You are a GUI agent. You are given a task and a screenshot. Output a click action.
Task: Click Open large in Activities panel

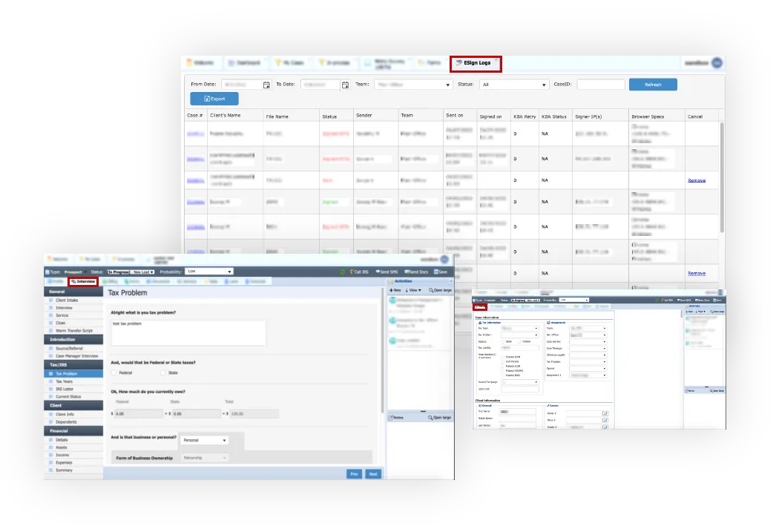(x=440, y=290)
